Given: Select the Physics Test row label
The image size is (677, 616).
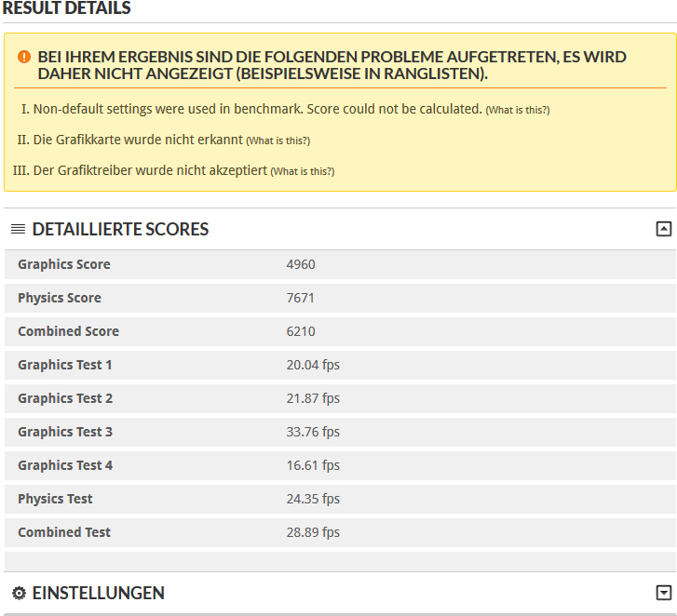Looking at the screenshot, I should point(55,499).
